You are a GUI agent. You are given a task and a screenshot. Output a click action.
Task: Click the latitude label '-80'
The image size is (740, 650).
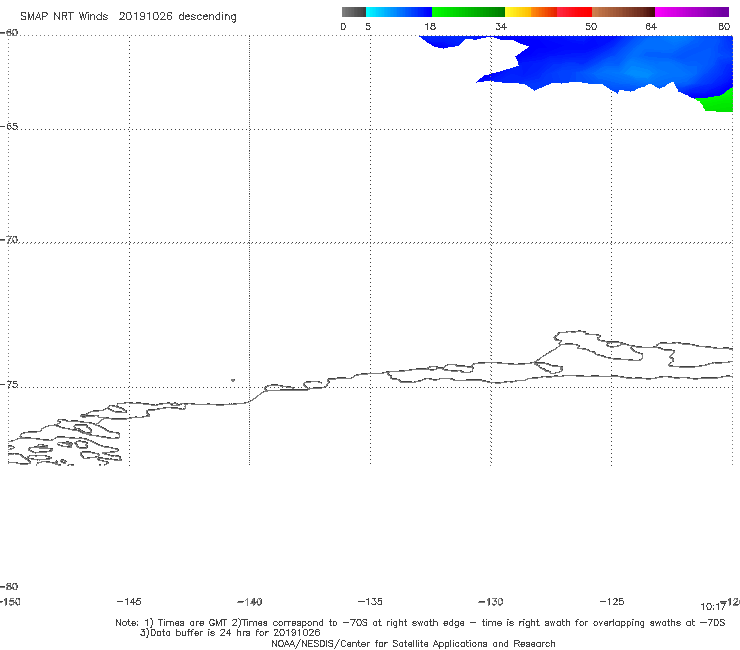click(9, 586)
